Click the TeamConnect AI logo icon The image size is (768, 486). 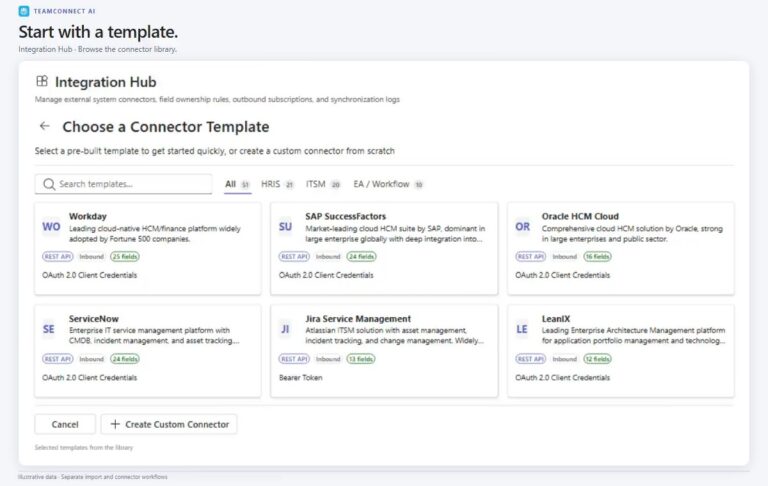pos(24,11)
